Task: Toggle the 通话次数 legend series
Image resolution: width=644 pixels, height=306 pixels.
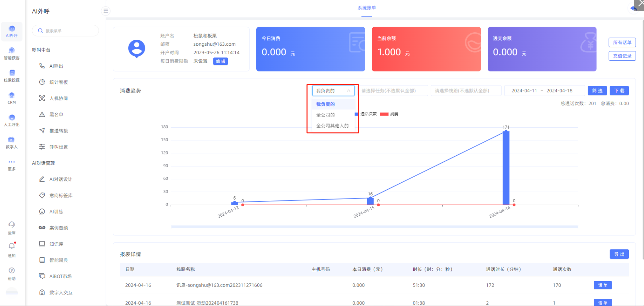Action: pos(366,114)
